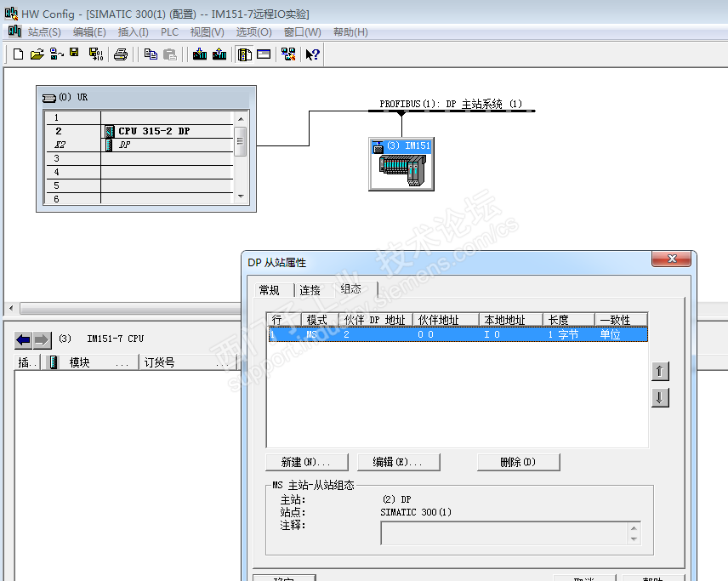Select the DP interface row X2
The image size is (728, 581).
[139, 145]
